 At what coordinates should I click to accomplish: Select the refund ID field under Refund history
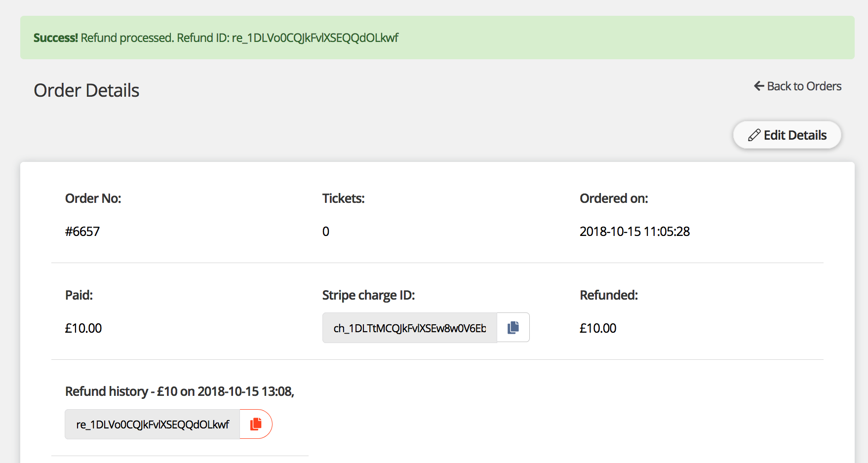point(153,424)
